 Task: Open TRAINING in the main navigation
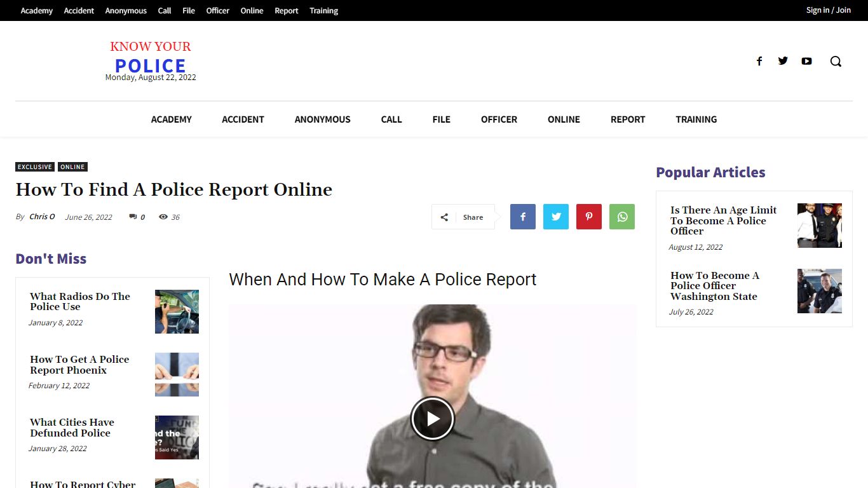click(696, 119)
